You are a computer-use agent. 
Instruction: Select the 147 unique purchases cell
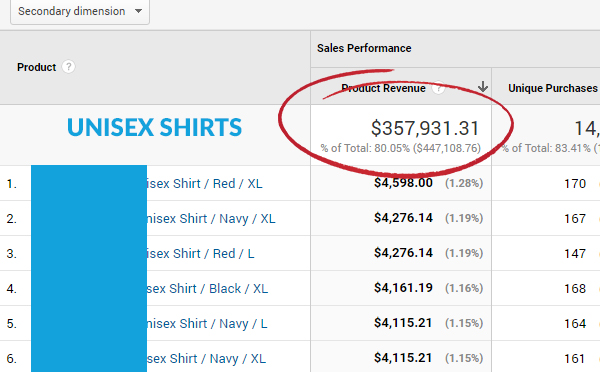(x=575, y=254)
